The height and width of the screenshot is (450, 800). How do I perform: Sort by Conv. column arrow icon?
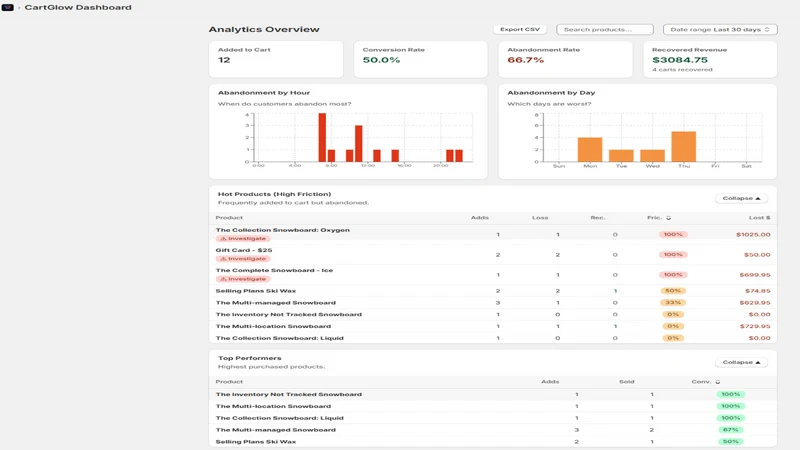click(x=718, y=382)
